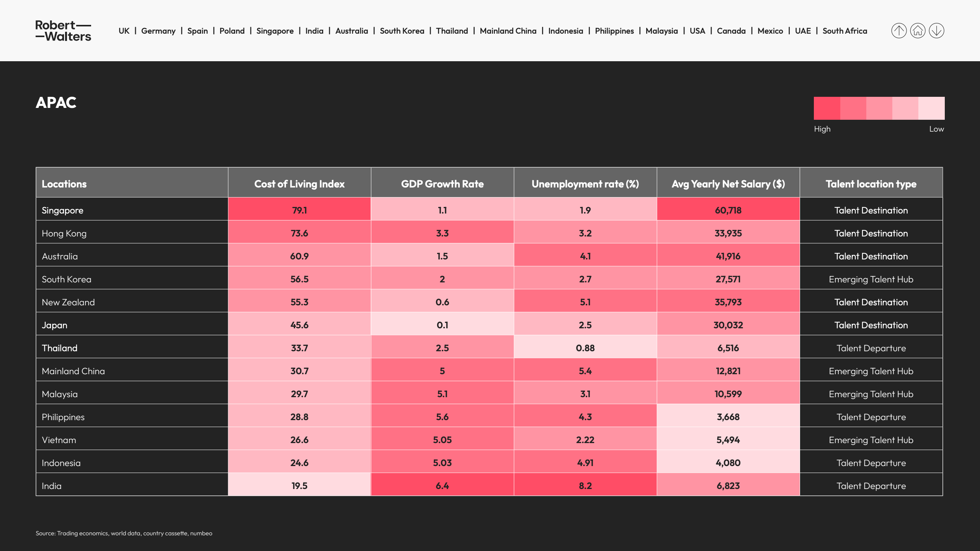Open the UK page link
The height and width of the screenshot is (551, 980).
coord(124,31)
